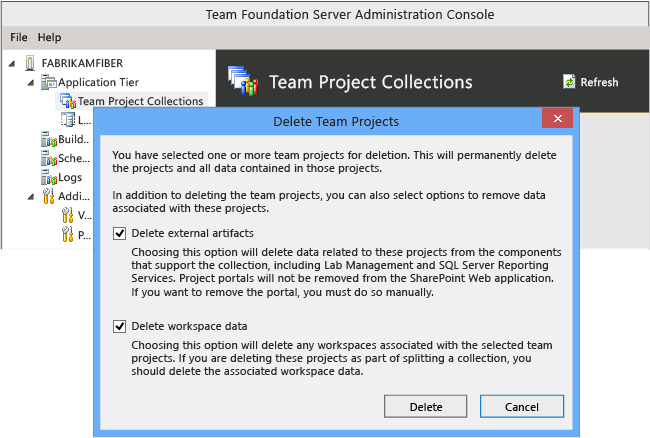The width and height of the screenshot is (650, 438).
Task: Click the P... tools icon
Action: [x=68, y=235]
